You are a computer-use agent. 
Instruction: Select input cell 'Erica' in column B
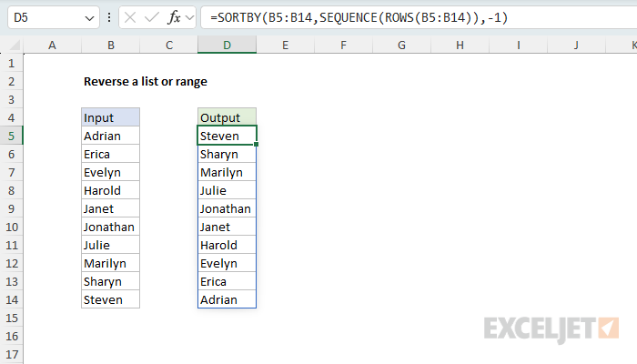tap(110, 154)
